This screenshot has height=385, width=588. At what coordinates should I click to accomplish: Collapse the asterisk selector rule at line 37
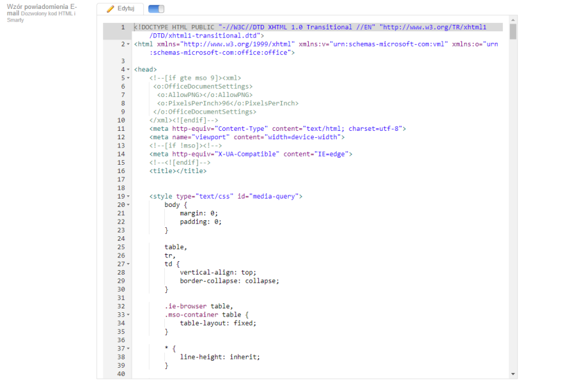(128, 349)
